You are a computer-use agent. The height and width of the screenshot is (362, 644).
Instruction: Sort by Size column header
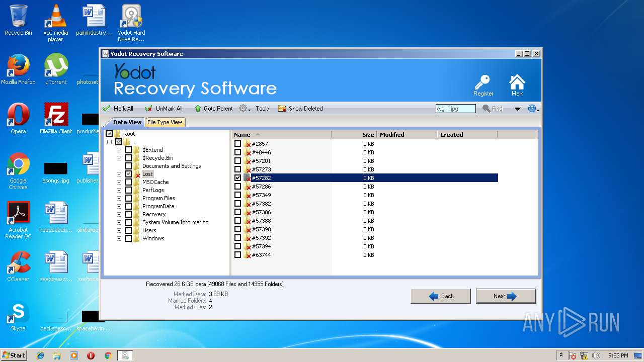pos(354,134)
